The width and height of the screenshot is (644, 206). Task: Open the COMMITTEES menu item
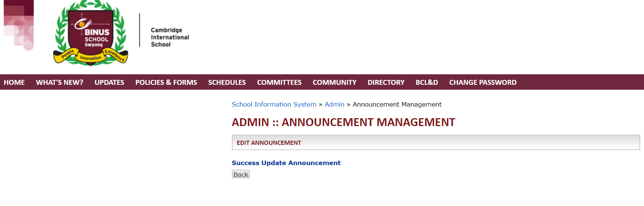click(279, 83)
